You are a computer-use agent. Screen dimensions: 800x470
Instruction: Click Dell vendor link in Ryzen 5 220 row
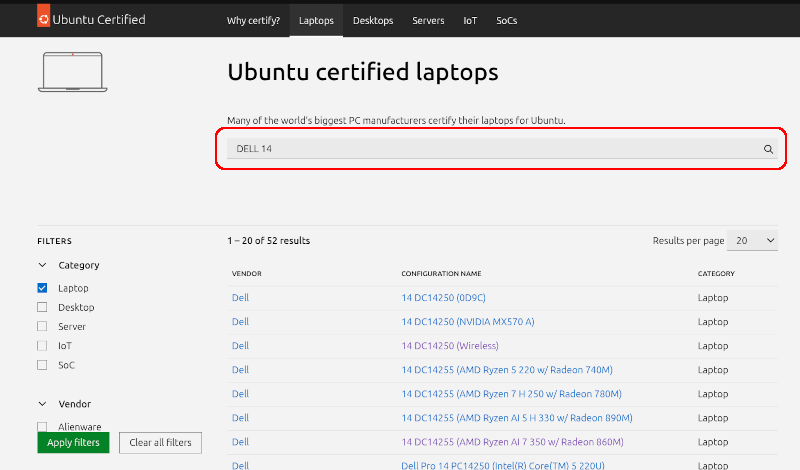(240, 369)
